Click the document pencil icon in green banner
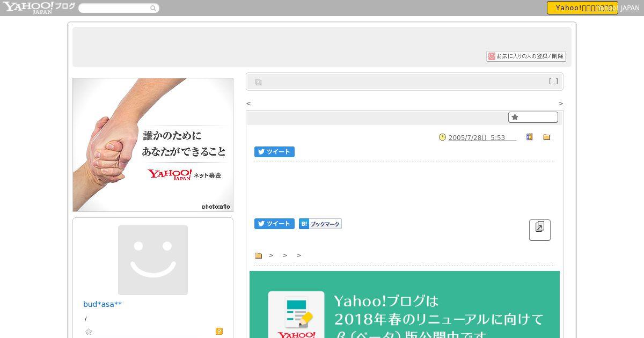Image resolution: width=644 pixels, height=338 pixels. (296, 314)
